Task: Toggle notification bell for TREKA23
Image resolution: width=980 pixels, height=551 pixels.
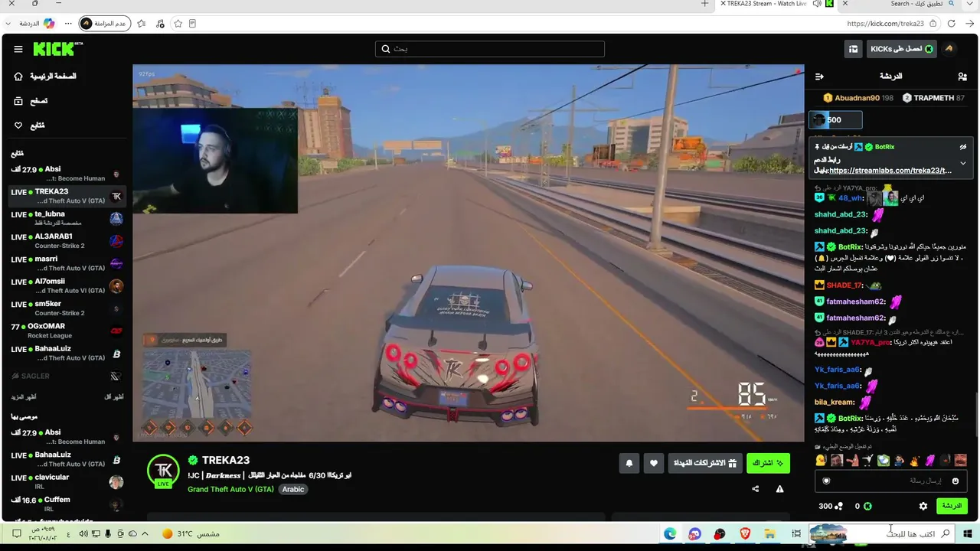Action: [x=629, y=463]
